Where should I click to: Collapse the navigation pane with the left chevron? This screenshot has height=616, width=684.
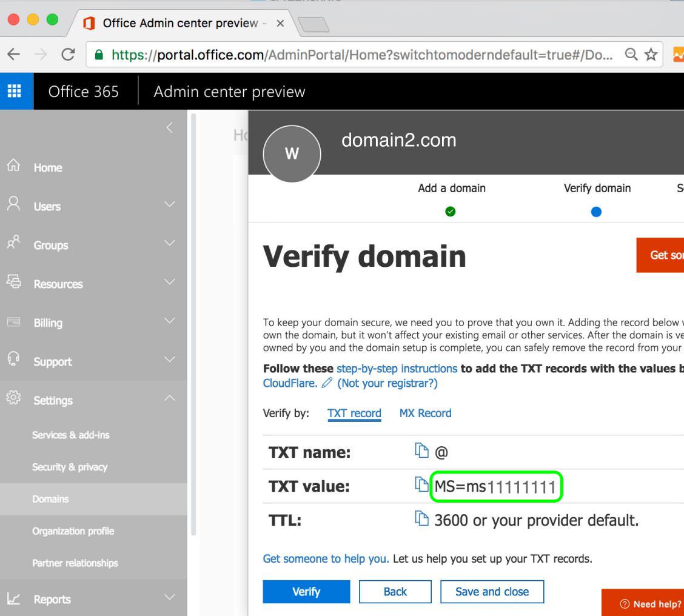coord(170,128)
